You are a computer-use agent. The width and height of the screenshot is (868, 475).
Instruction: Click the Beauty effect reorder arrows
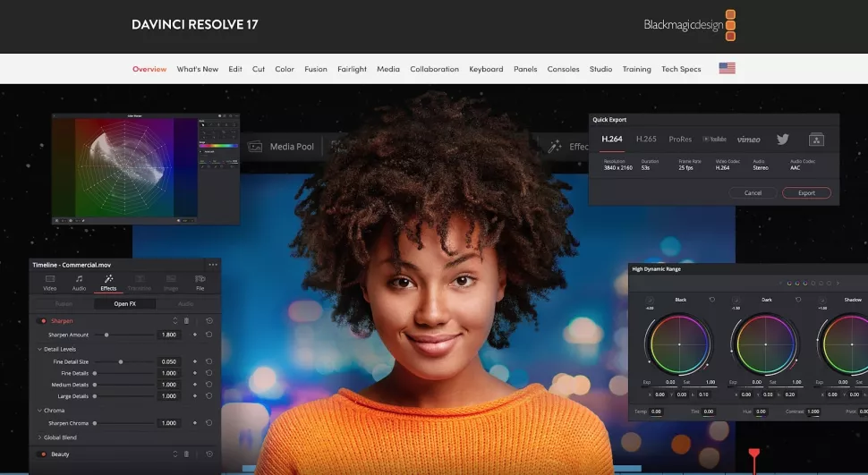pyautogui.click(x=174, y=454)
